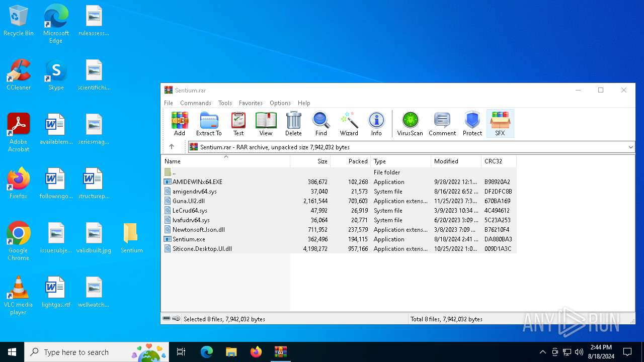The height and width of the screenshot is (362, 644).
Task: Open the Options menu
Action: pyautogui.click(x=280, y=103)
